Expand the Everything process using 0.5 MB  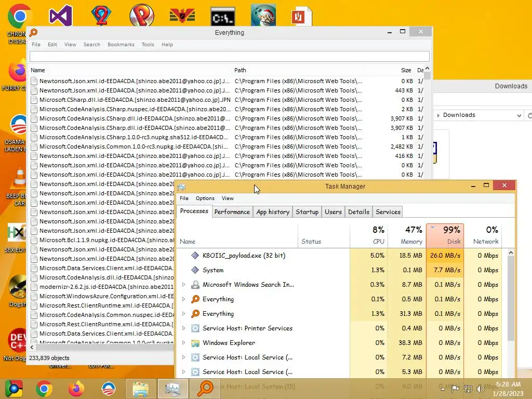pyautogui.click(x=183, y=299)
